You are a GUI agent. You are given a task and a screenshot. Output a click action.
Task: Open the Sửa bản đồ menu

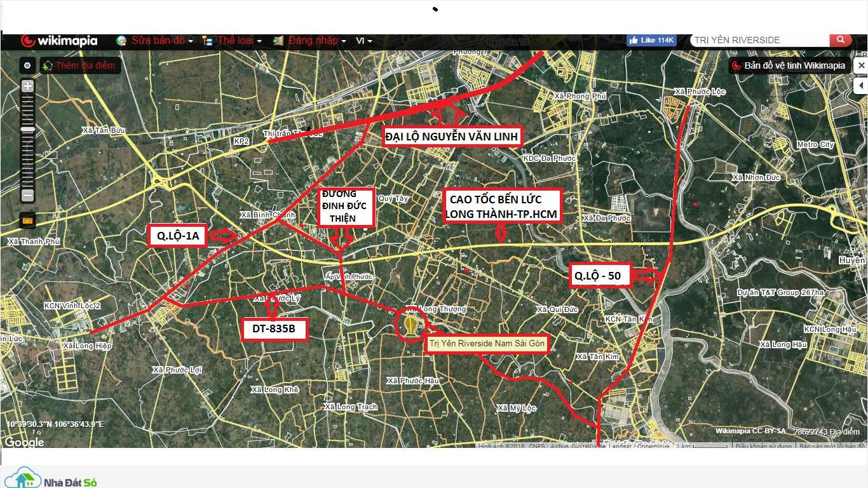coord(159,41)
